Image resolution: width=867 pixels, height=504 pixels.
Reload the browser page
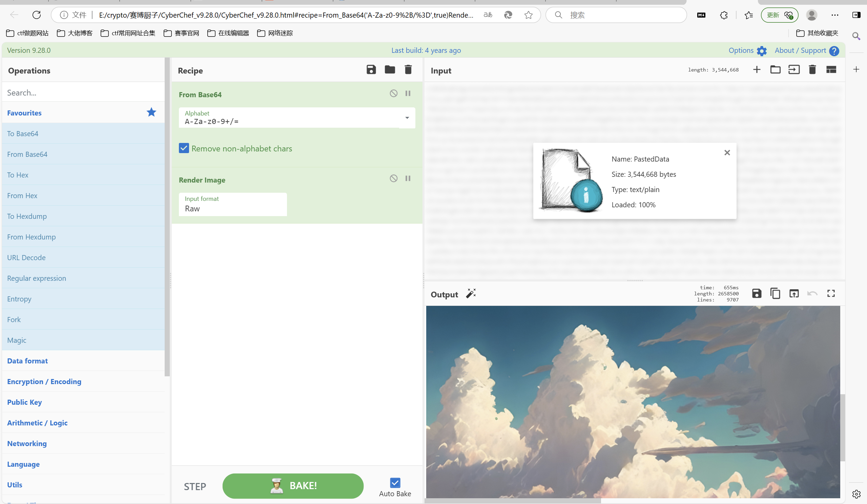[37, 15]
